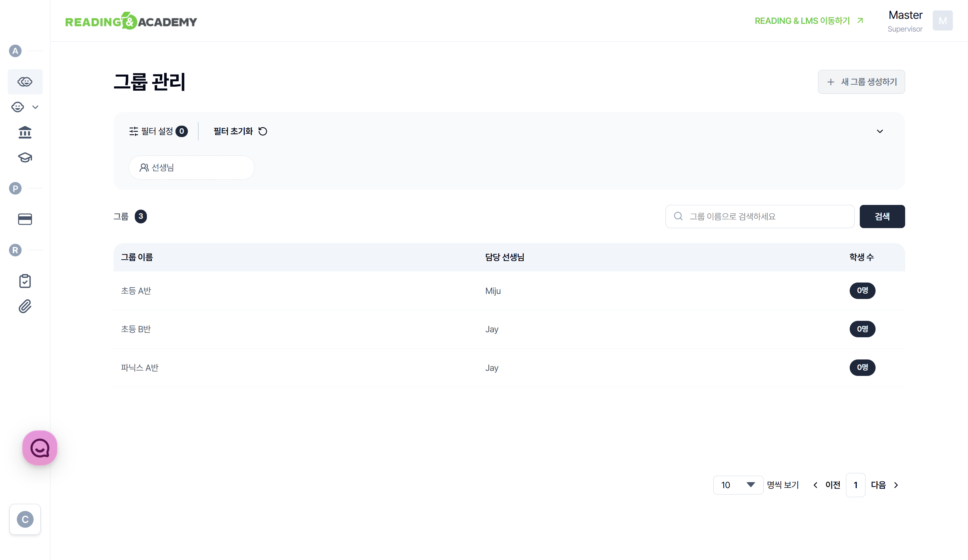Go to the 다음 next page
Viewport: 968px width, 560px height.
pyautogui.click(x=884, y=485)
